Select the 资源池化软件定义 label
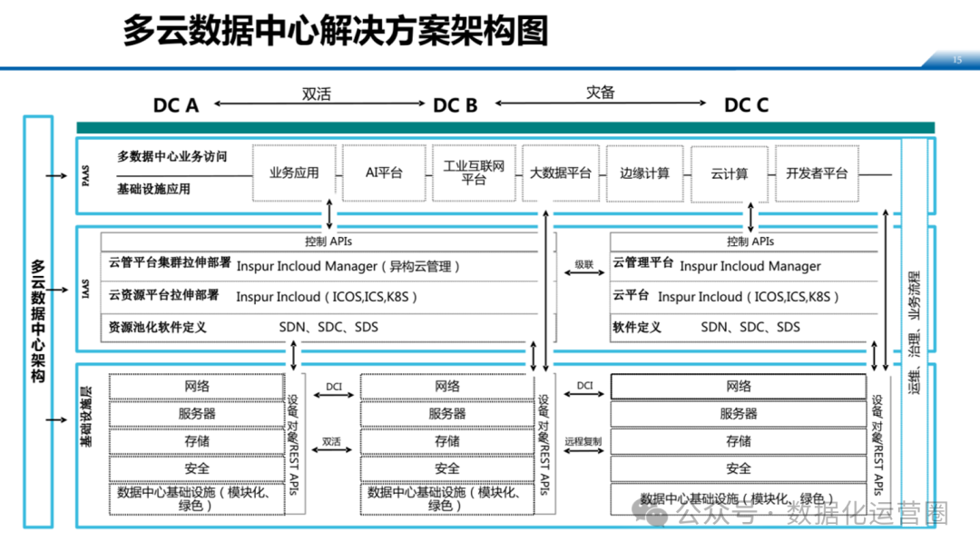The height and width of the screenshot is (552, 980). click(158, 327)
